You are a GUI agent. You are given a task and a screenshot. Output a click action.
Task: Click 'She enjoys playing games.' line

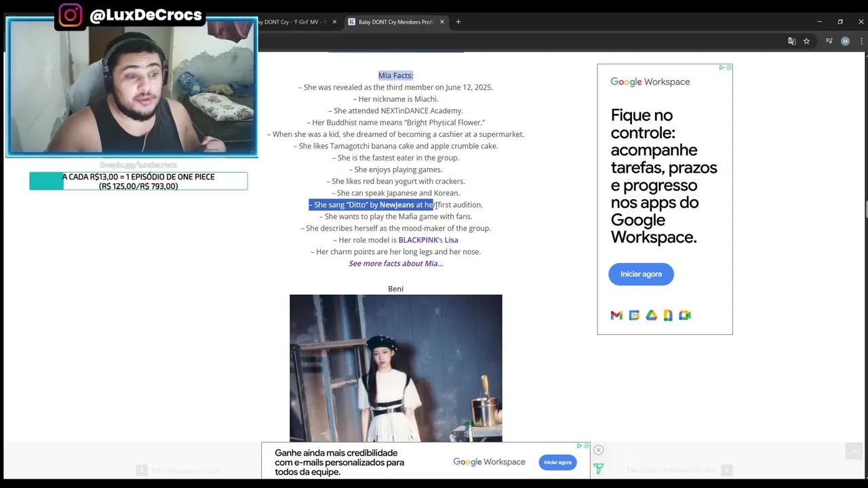pyautogui.click(x=396, y=169)
